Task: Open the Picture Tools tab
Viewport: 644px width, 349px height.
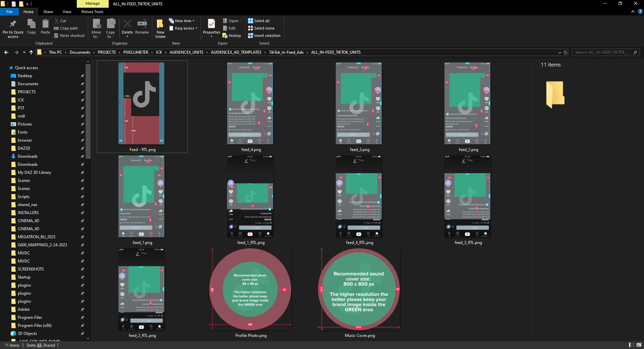Action: coord(92,12)
